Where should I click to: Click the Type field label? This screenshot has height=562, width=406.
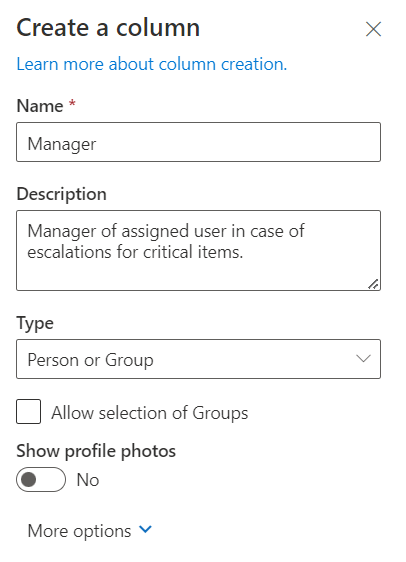coord(35,324)
